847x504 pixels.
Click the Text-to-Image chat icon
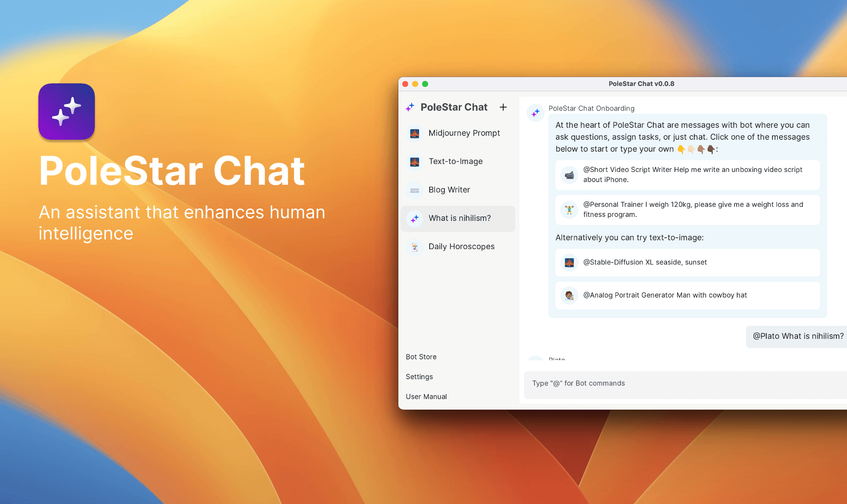415,162
